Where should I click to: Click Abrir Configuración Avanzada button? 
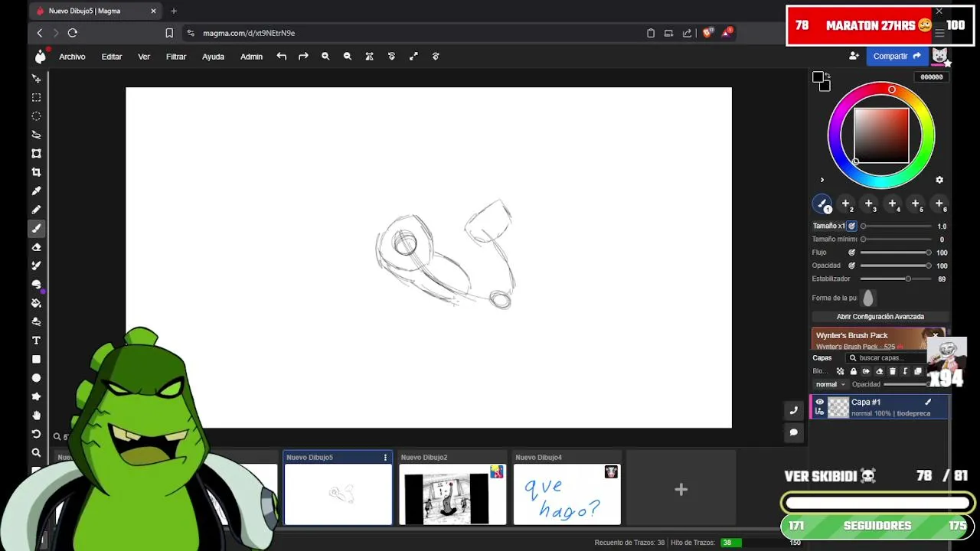(880, 317)
